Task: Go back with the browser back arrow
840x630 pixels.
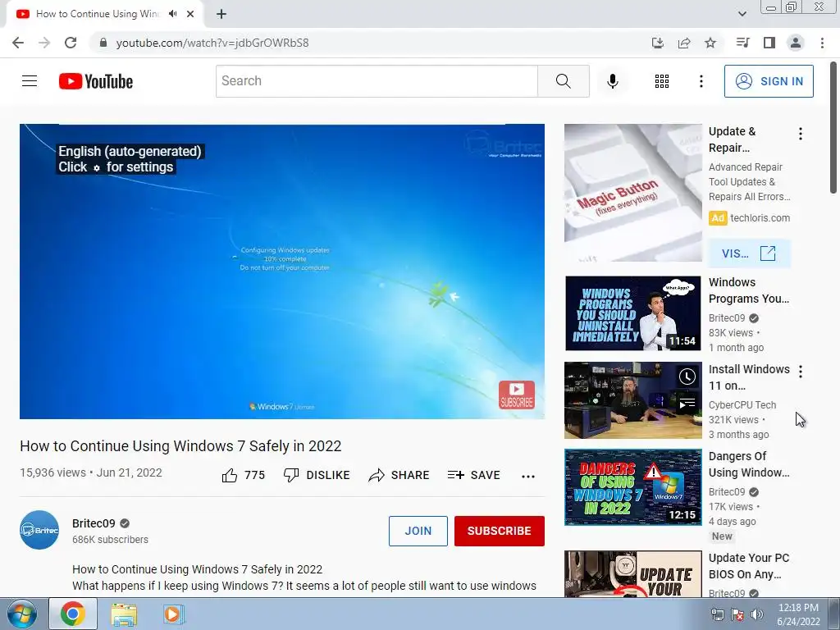Action: (x=18, y=43)
